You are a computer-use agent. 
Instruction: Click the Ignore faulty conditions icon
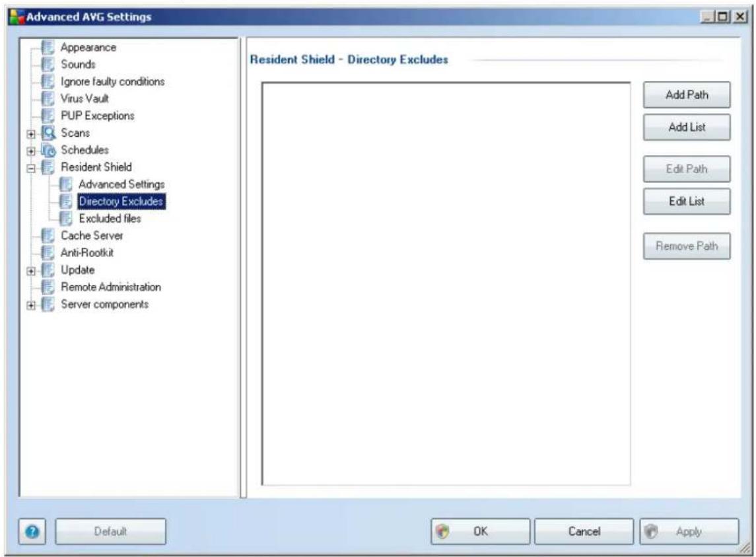coord(48,81)
